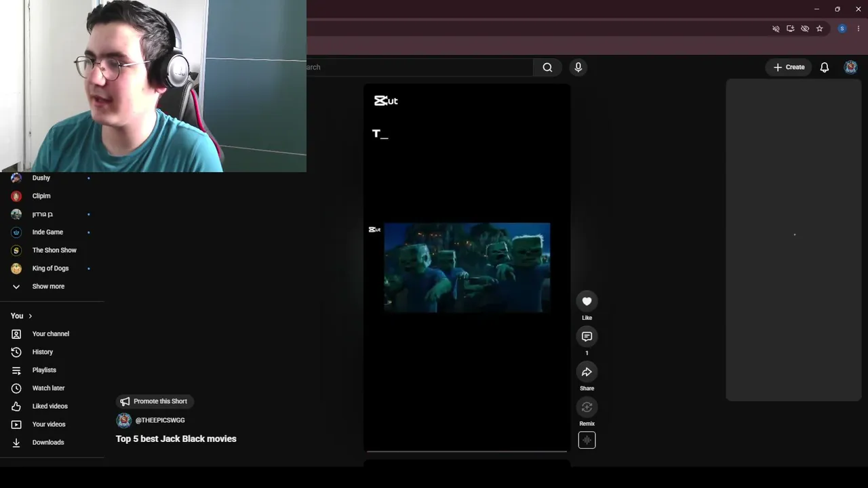Start voice search with the microphone icon
This screenshot has width=868, height=488.
point(578,67)
